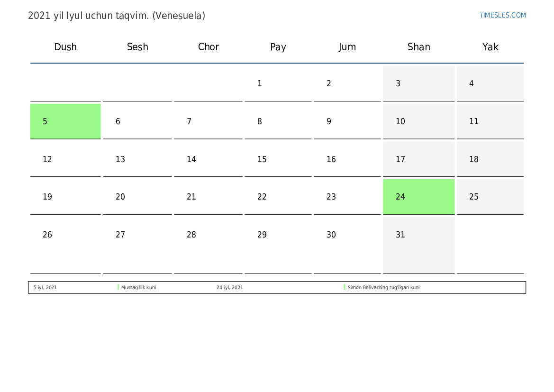This screenshot has width=554, height=392.
Task: Click the green highlighted day 5 cell
Action: [x=65, y=121]
